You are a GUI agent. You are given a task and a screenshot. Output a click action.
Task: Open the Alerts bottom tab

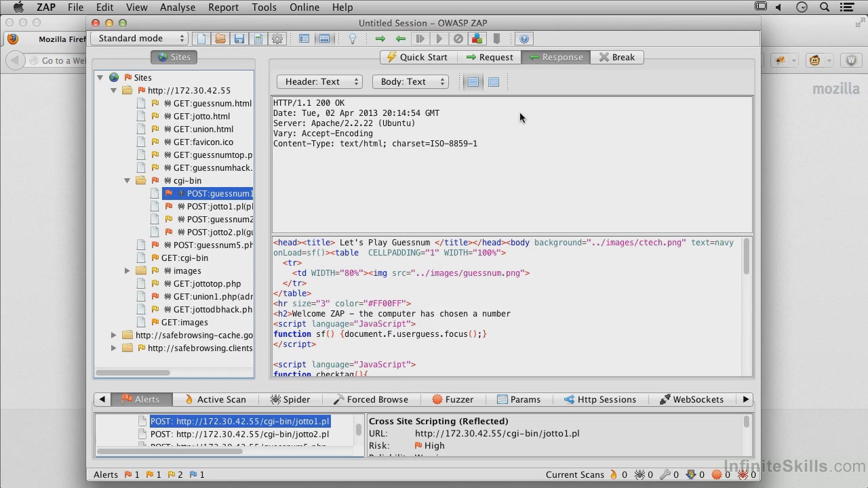pos(140,399)
